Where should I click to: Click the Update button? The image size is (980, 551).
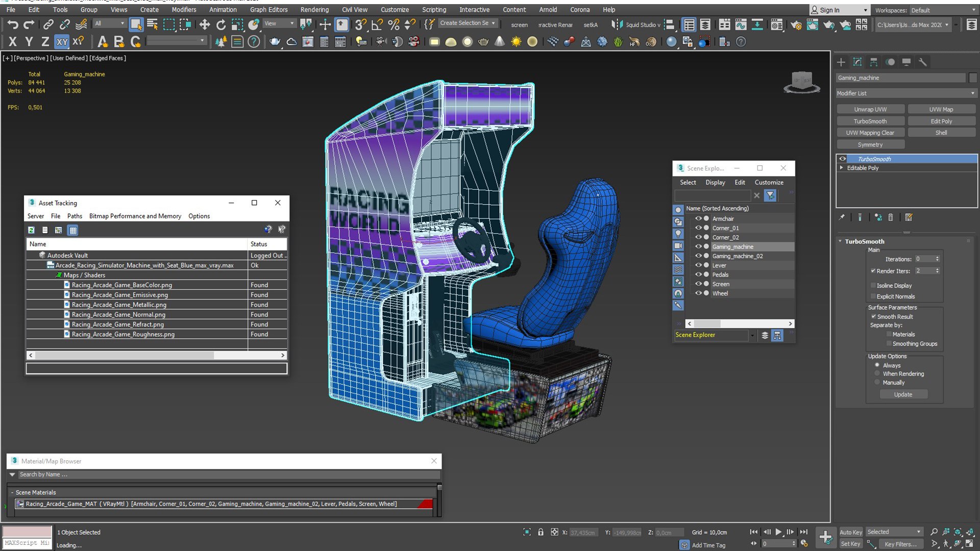[x=903, y=394]
